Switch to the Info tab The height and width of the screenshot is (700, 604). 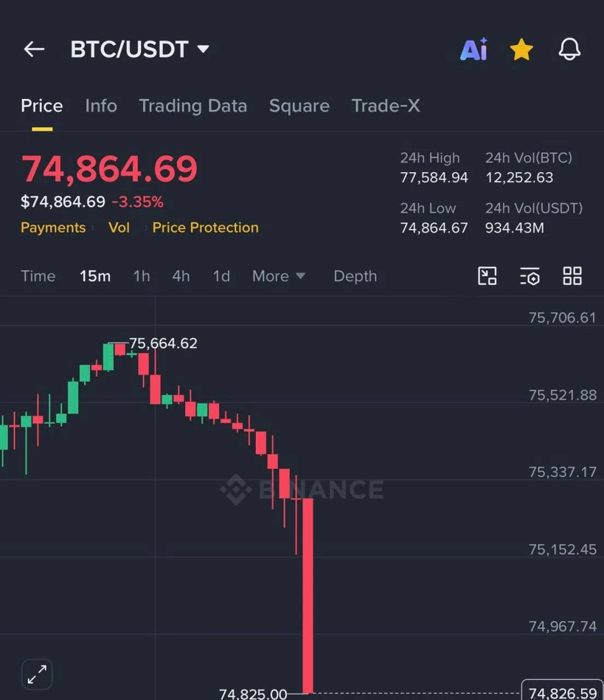101,106
